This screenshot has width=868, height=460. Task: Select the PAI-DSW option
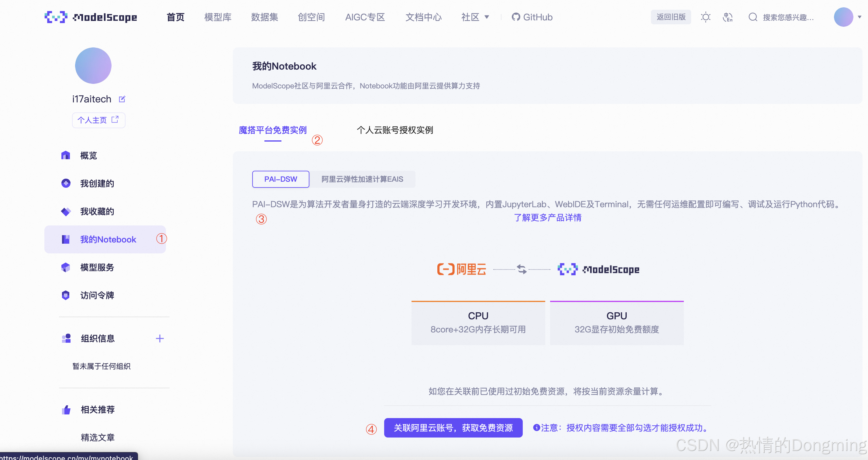[280, 179]
